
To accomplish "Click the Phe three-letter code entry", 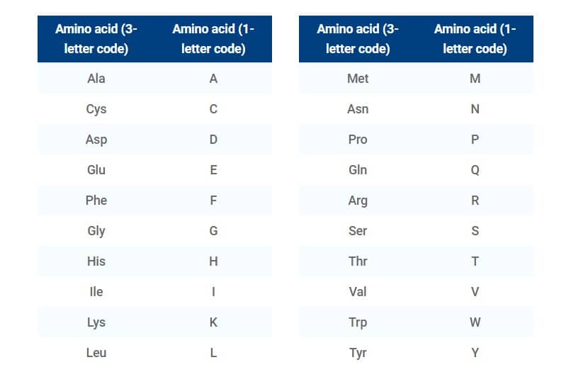I will click(x=96, y=200).
